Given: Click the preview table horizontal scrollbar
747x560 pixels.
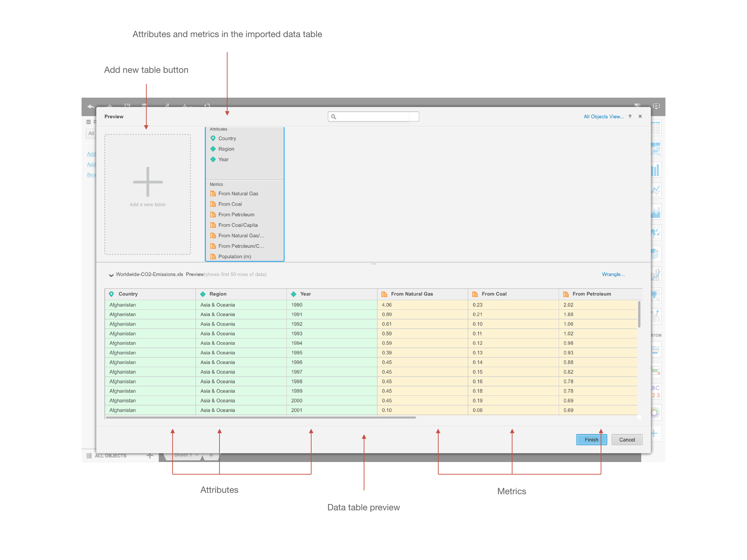Looking at the screenshot, I should [x=261, y=417].
